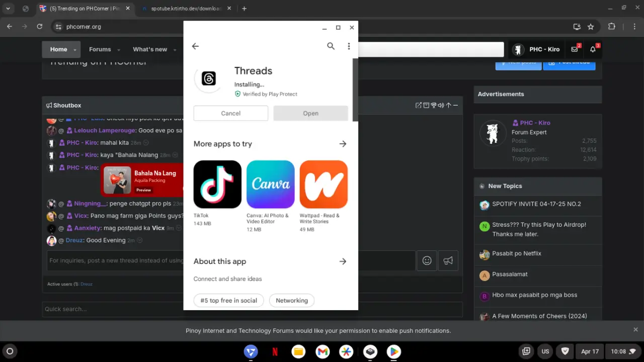The image size is (644, 362).
Task: Open the Home menu item on PHCorner
Action: (x=58, y=49)
